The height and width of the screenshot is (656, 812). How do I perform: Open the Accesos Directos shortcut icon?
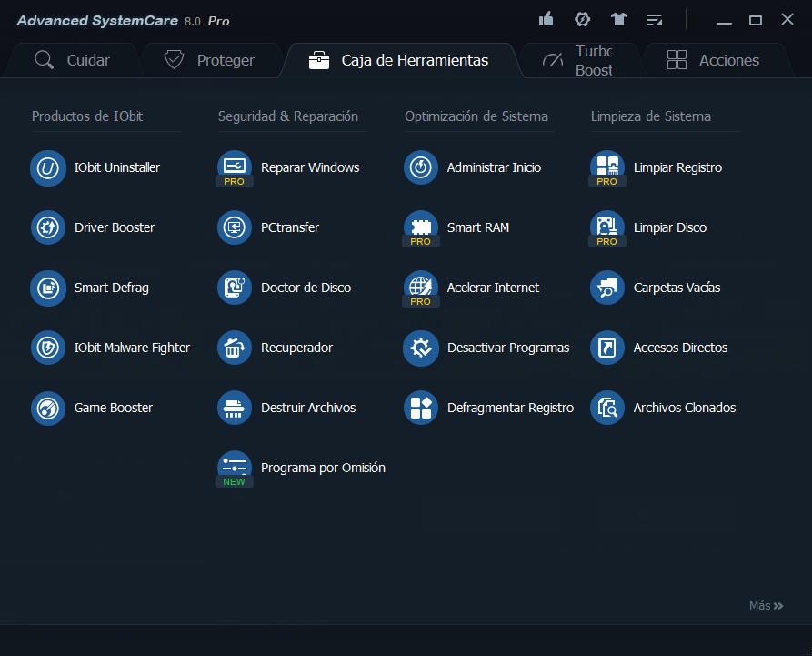(x=607, y=348)
